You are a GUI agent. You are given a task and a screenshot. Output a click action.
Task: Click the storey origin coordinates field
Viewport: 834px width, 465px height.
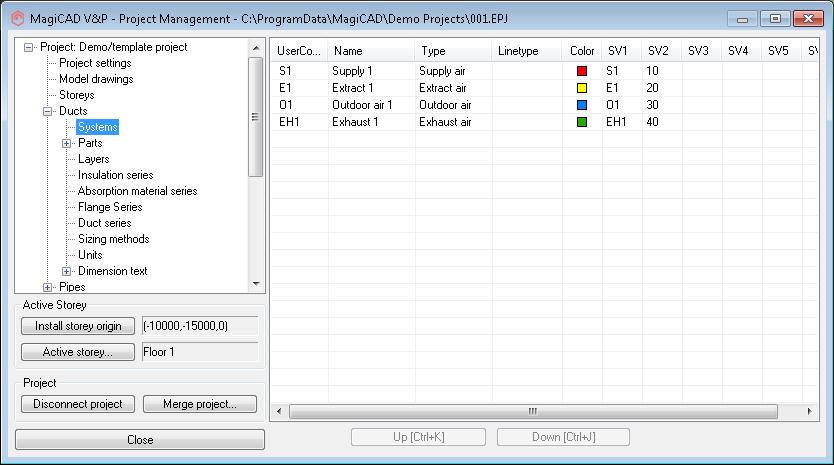coord(201,326)
